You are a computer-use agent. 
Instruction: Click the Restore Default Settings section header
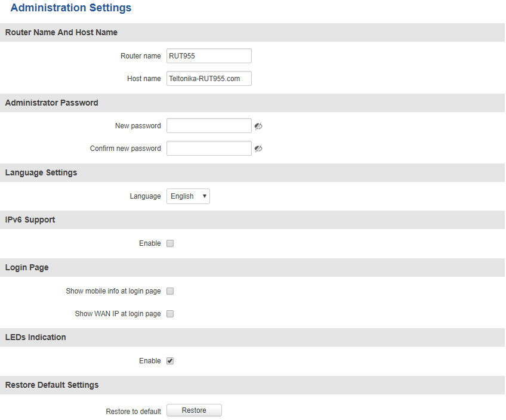(52, 385)
